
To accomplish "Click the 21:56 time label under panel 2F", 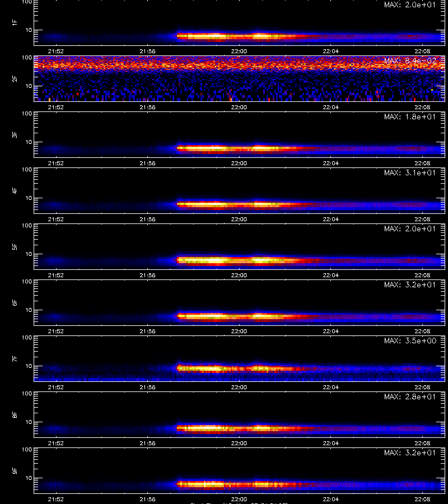I will [x=147, y=108].
